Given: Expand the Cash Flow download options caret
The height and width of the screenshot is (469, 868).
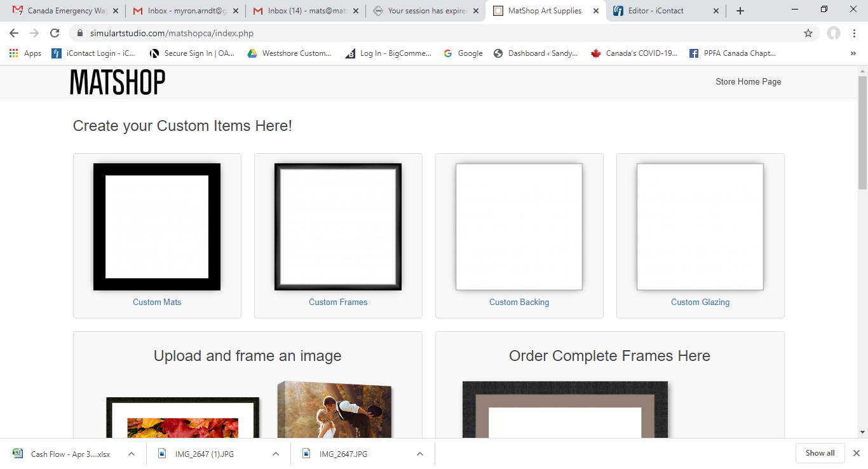Looking at the screenshot, I should tap(132, 454).
